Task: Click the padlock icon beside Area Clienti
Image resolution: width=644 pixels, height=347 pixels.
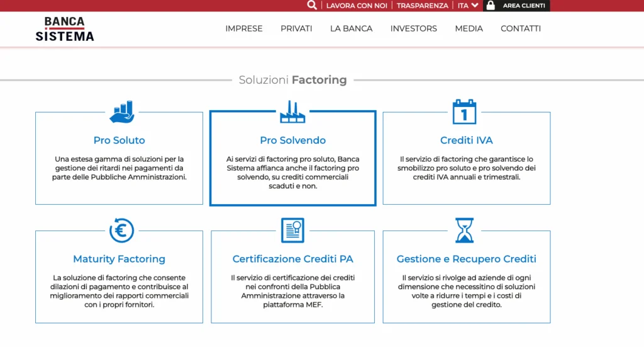Action: [x=490, y=6]
